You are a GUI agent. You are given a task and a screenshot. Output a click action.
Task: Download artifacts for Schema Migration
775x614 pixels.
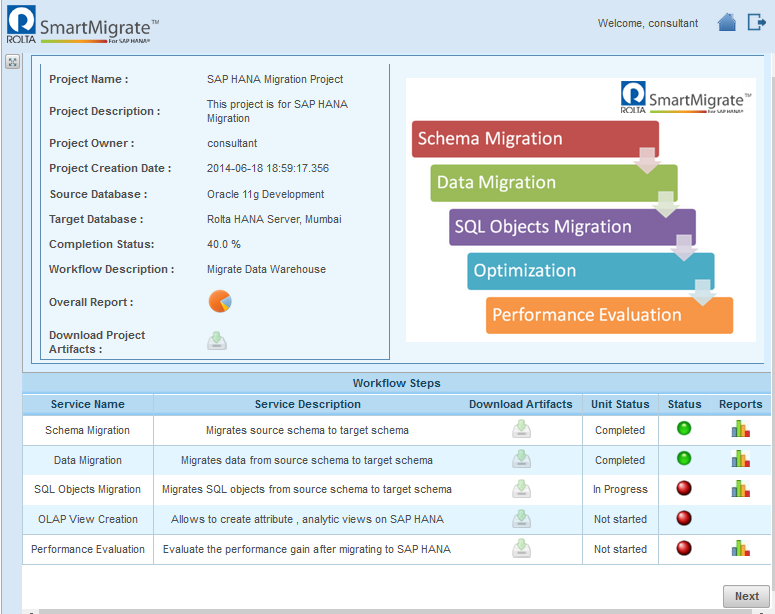click(x=521, y=430)
